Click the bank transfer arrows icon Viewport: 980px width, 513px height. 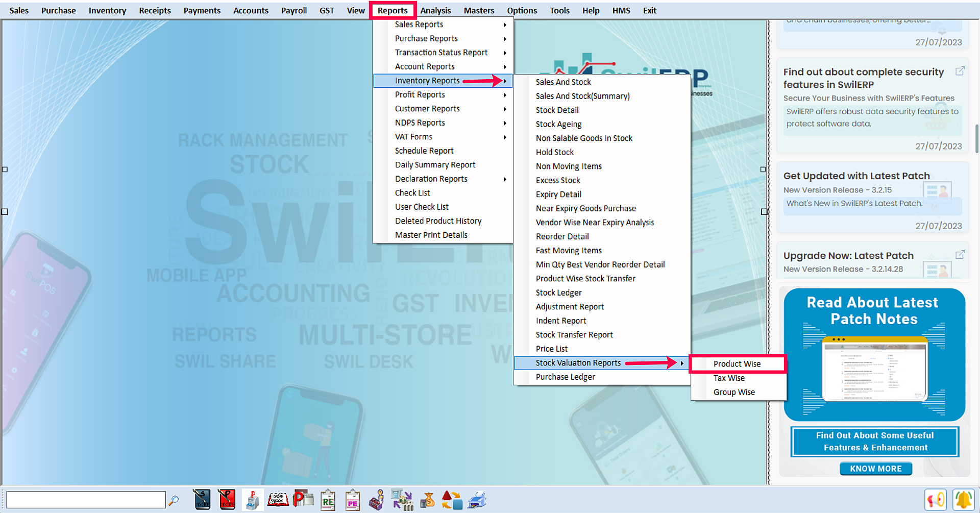pyautogui.click(x=402, y=500)
